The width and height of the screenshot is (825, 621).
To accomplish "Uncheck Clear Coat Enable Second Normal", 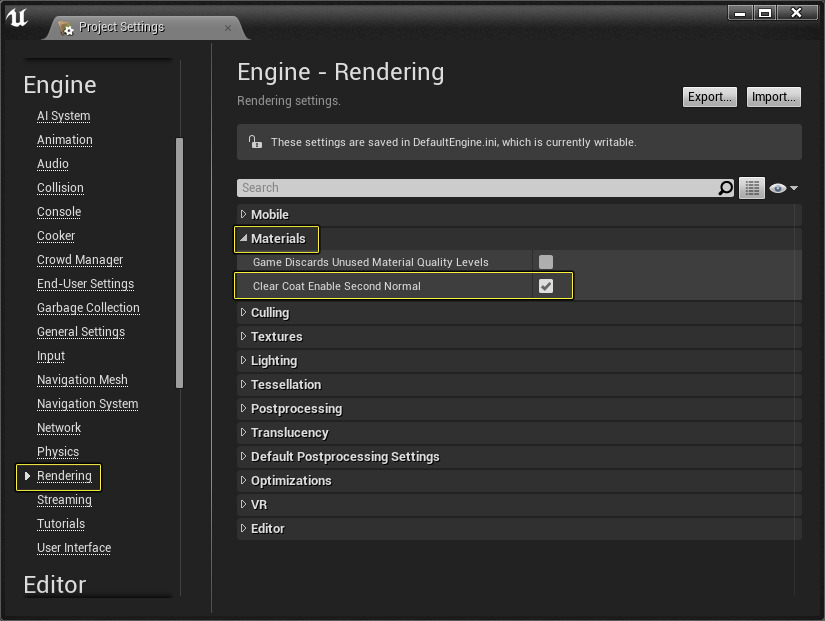I will [x=546, y=286].
